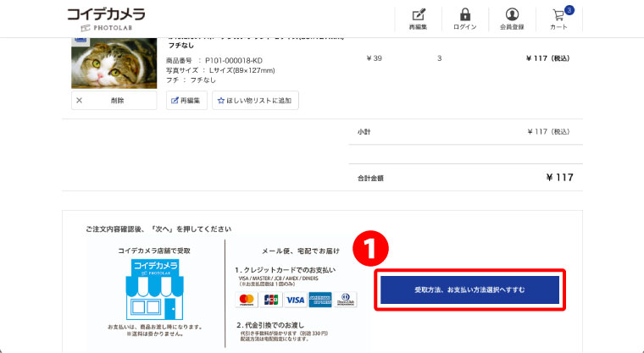The height and width of the screenshot is (353, 644).
Task: Click the VISA card logo
Action: tap(295, 300)
